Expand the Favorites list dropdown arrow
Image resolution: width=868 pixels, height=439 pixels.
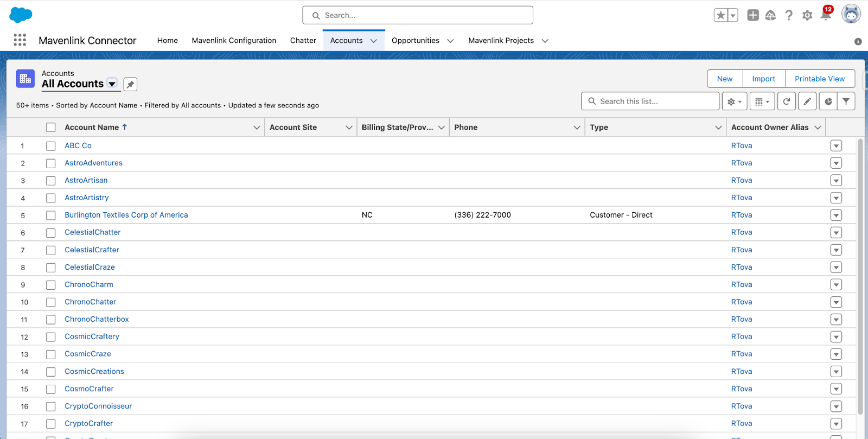(x=733, y=15)
